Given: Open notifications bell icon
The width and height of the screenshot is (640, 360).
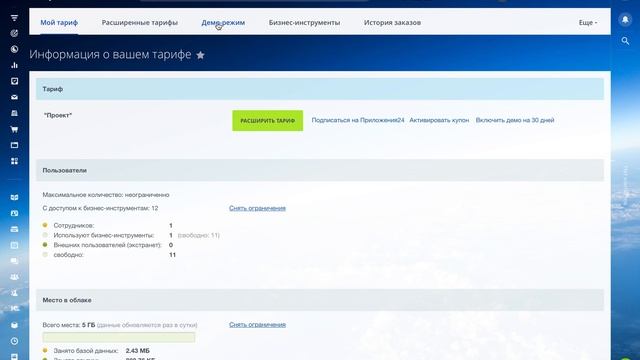Looking at the screenshot, I should tap(625, 20).
